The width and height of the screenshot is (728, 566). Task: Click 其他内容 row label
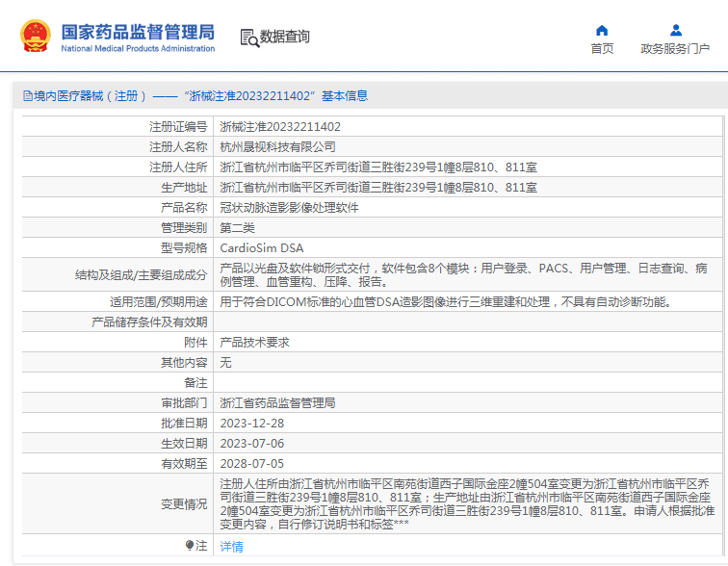[x=184, y=362]
